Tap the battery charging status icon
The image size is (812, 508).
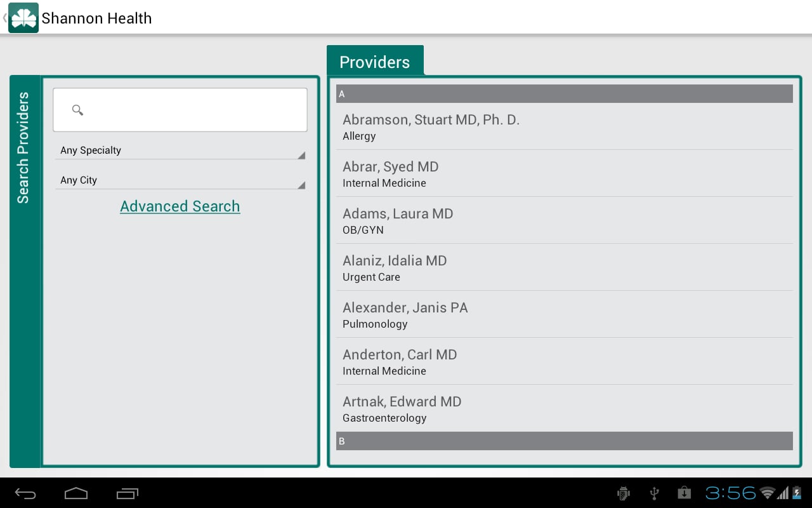pos(797,493)
